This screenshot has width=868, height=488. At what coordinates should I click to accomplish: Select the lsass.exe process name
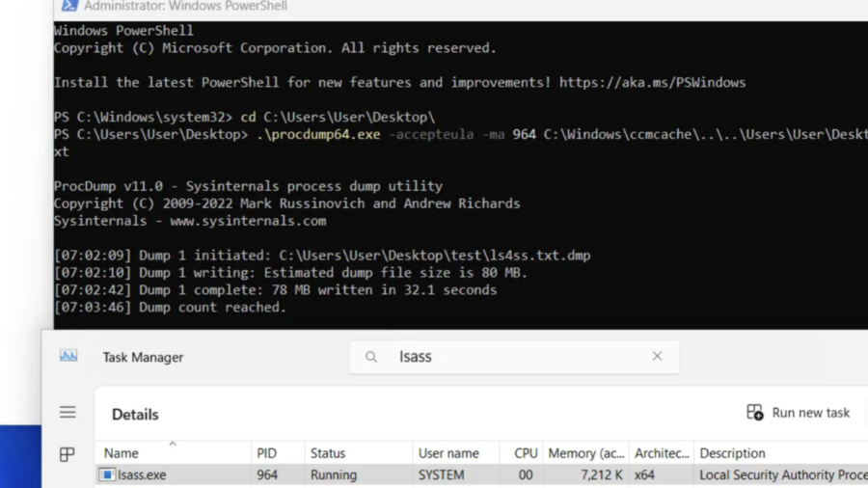[x=142, y=474]
